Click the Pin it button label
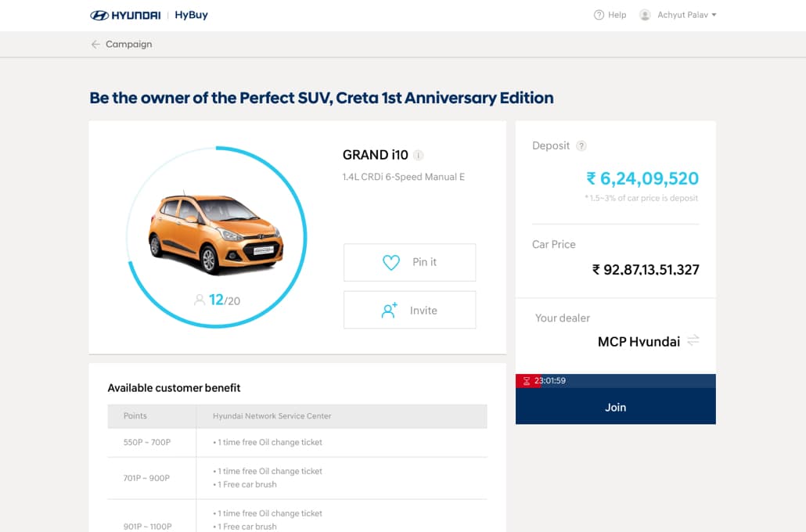 425,262
